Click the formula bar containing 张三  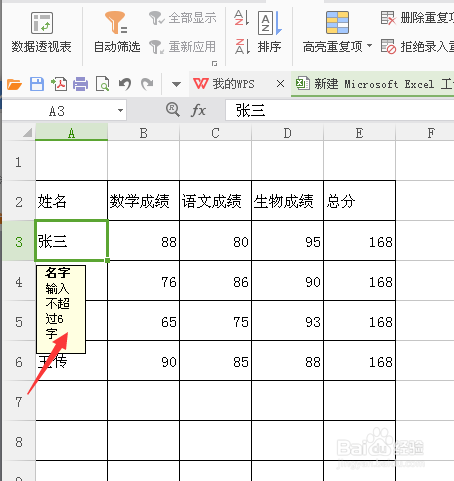(x=340, y=110)
